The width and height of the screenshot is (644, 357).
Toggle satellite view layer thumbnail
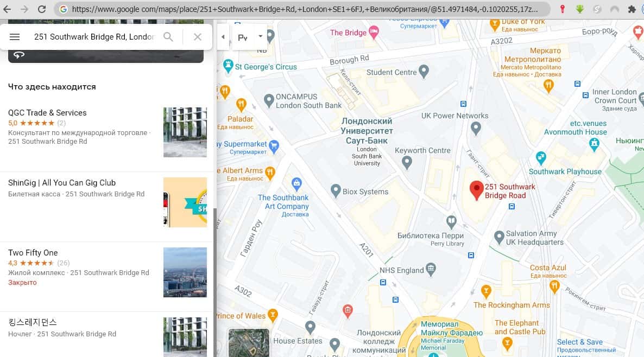249,343
